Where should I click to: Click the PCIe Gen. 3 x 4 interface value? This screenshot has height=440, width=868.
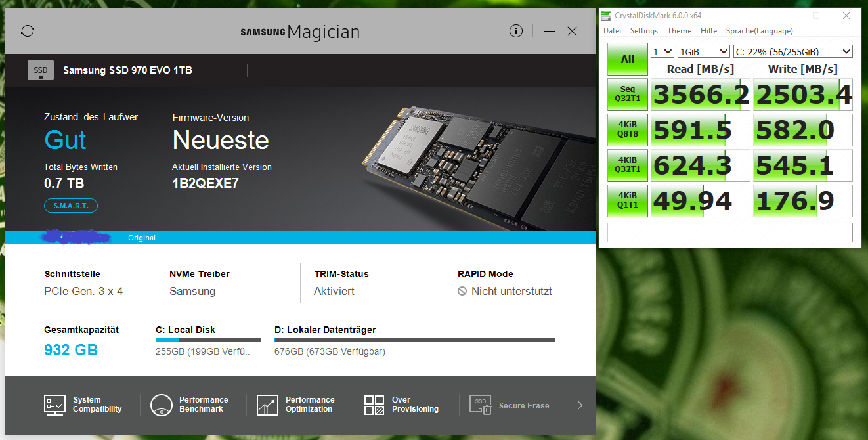click(83, 291)
